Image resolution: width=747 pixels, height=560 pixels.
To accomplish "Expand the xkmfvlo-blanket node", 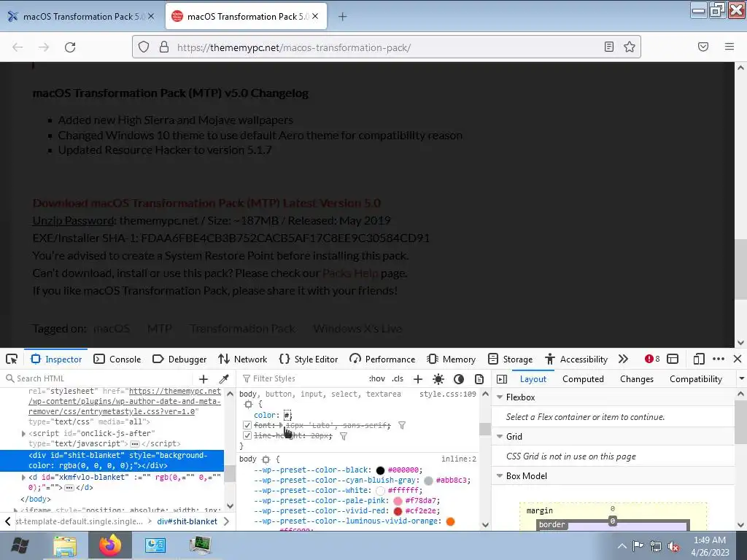I will tap(23, 477).
